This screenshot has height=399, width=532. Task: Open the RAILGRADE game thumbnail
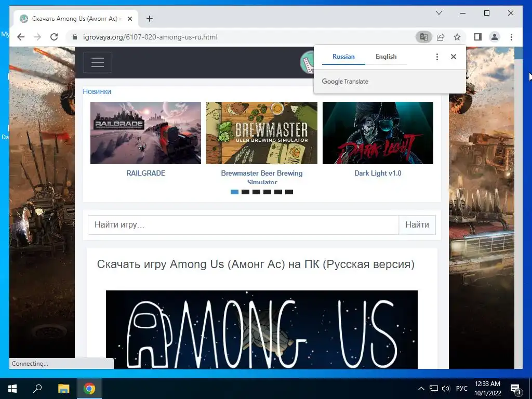[x=145, y=133]
